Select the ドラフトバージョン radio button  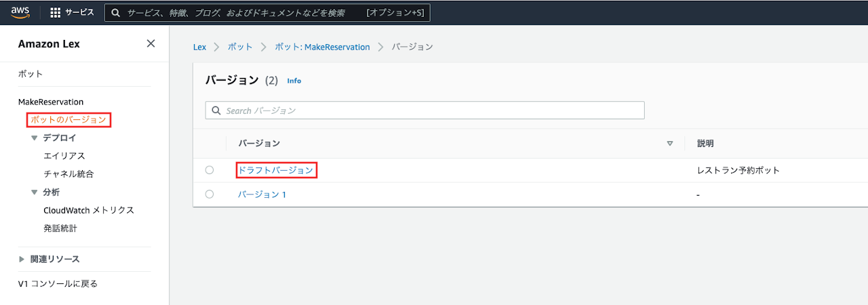(x=209, y=170)
